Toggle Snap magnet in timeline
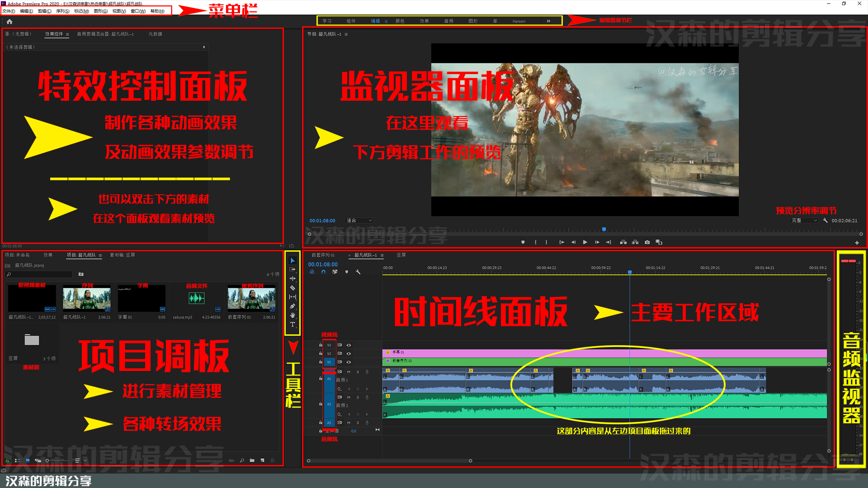The height and width of the screenshot is (488, 868). (323, 272)
